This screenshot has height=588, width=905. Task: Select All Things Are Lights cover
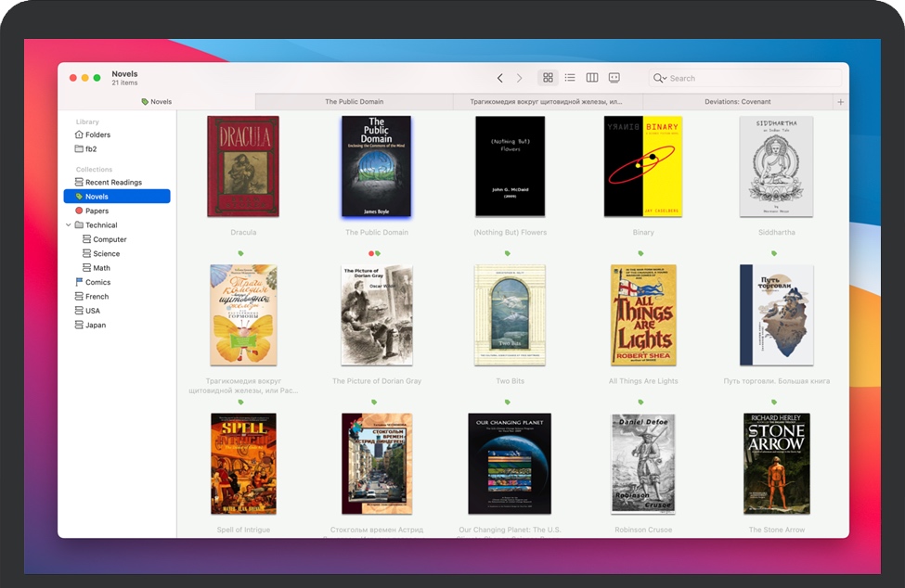point(643,315)
